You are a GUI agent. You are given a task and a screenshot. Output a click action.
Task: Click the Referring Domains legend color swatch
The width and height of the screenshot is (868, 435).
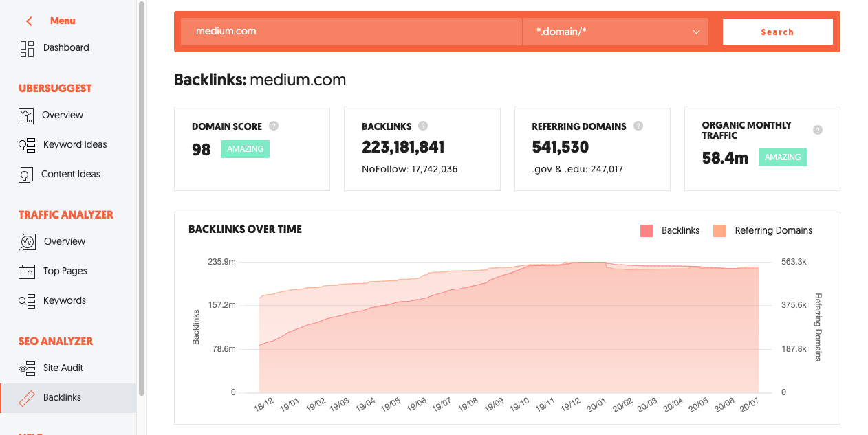pos(719,231)
